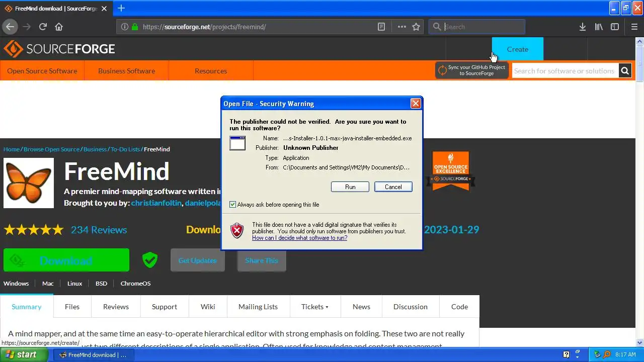Click the To-Do Lists breadcrumb link

[x=125, y=149]
